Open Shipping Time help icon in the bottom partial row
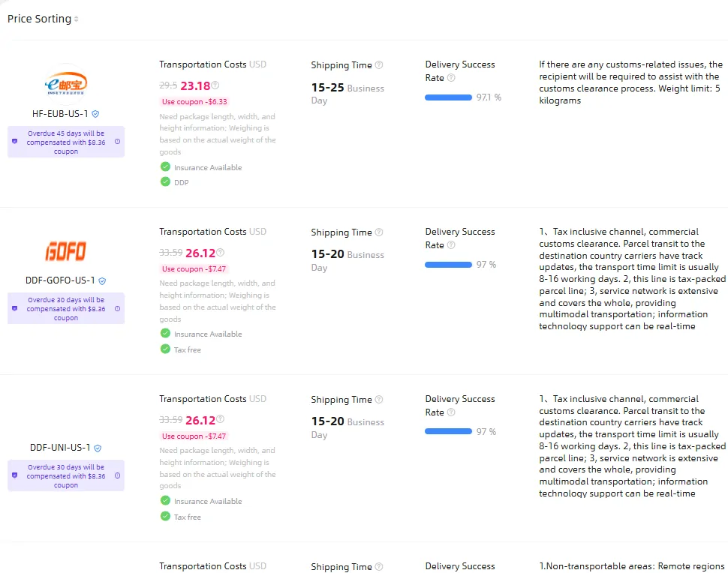Viewport: 728px width, 573px height. click(x=379, y=566)
